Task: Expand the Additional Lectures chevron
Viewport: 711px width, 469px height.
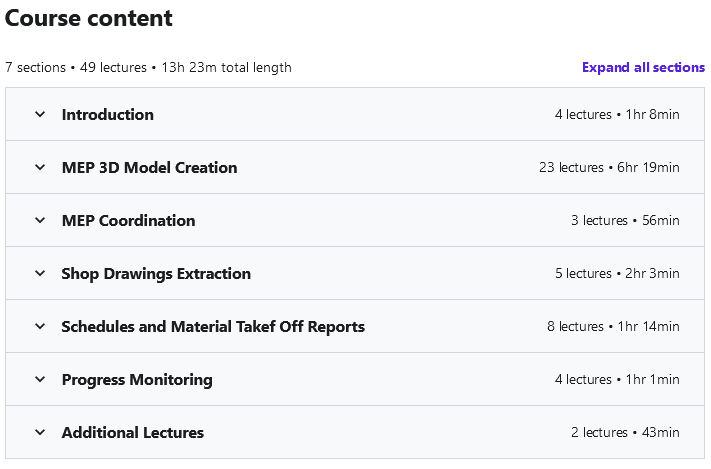Action: click(40, 432)
